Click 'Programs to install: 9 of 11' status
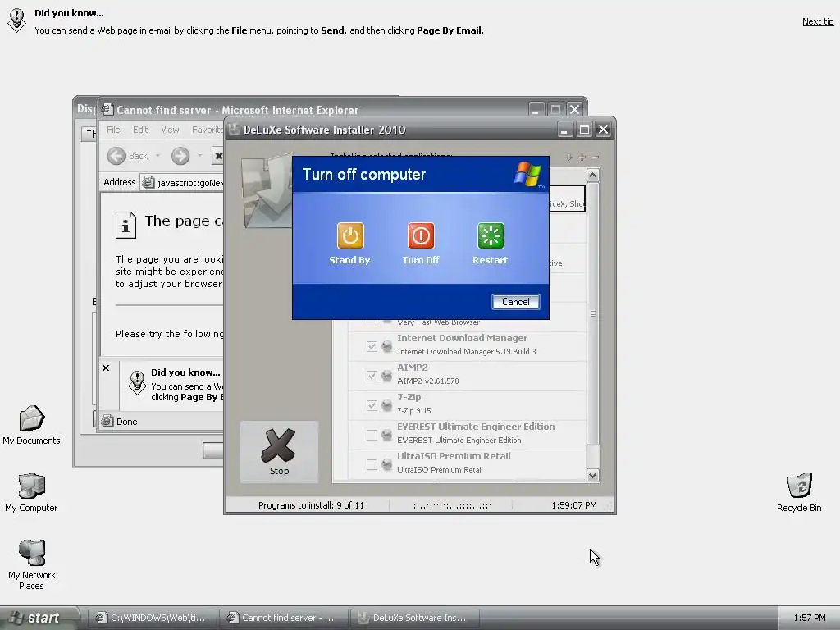The width and height of the screenshot is (840, 630). click(x=311, y=505)
